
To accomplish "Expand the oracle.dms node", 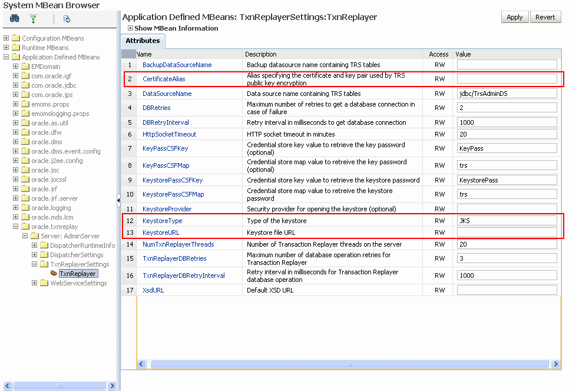I will [x=15, y=141].
